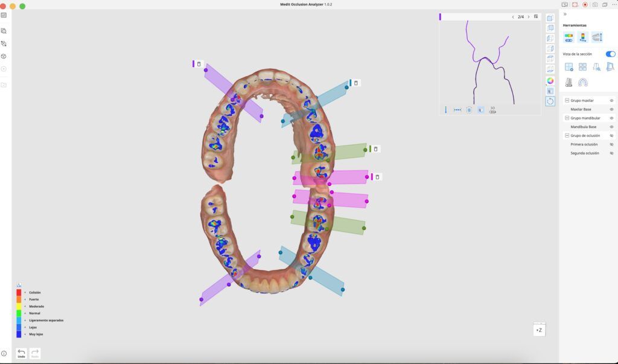Image resolution: width=618 pixels, height=364 pixels.
Task: Open the info icon at bottom left
Action: (x=4, y=354)
